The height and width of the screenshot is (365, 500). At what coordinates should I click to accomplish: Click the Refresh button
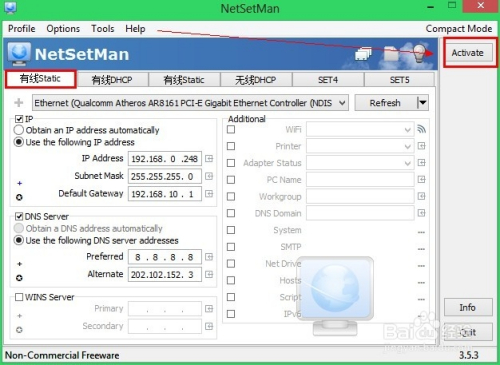coord(385,103)
